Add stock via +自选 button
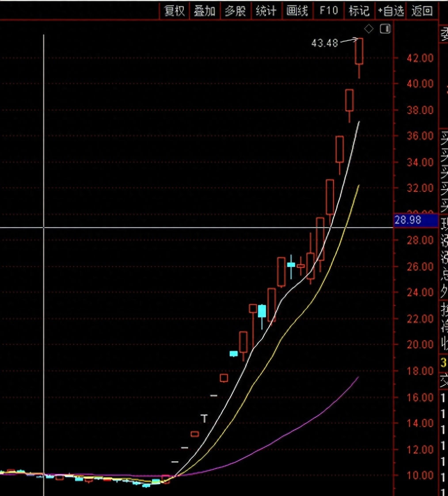Screen dimensions: 448x496 click(391, 11)
